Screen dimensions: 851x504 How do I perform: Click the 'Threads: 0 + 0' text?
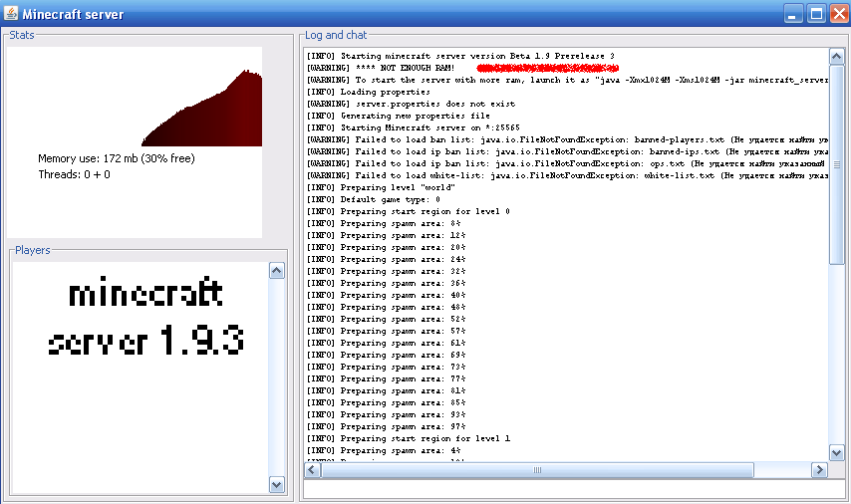coord(74,174)
